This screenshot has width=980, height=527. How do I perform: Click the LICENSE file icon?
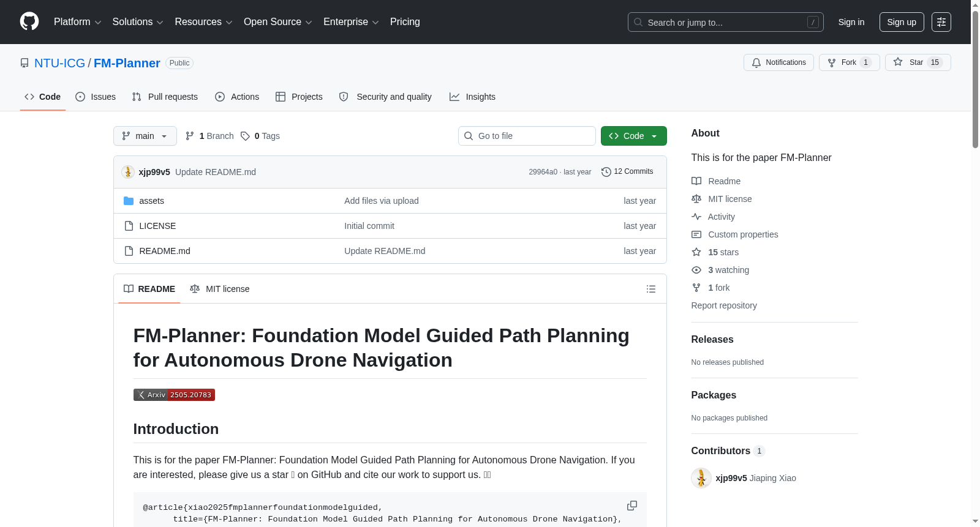pyautogui.click(x=129, y=226)
